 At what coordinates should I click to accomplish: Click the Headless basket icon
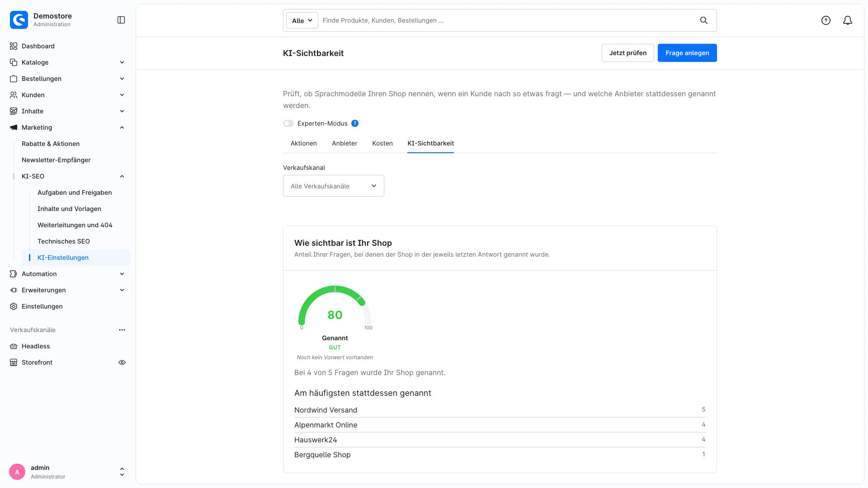[x=14, y=346]
